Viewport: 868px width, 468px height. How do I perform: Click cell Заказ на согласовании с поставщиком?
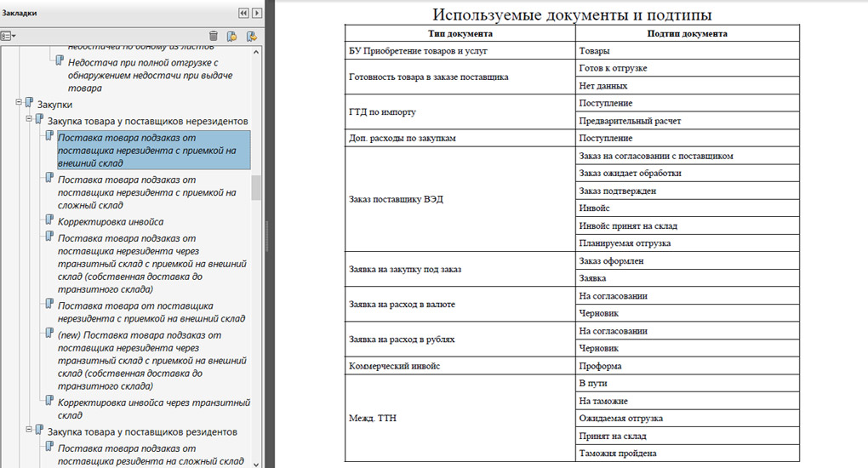688,156
